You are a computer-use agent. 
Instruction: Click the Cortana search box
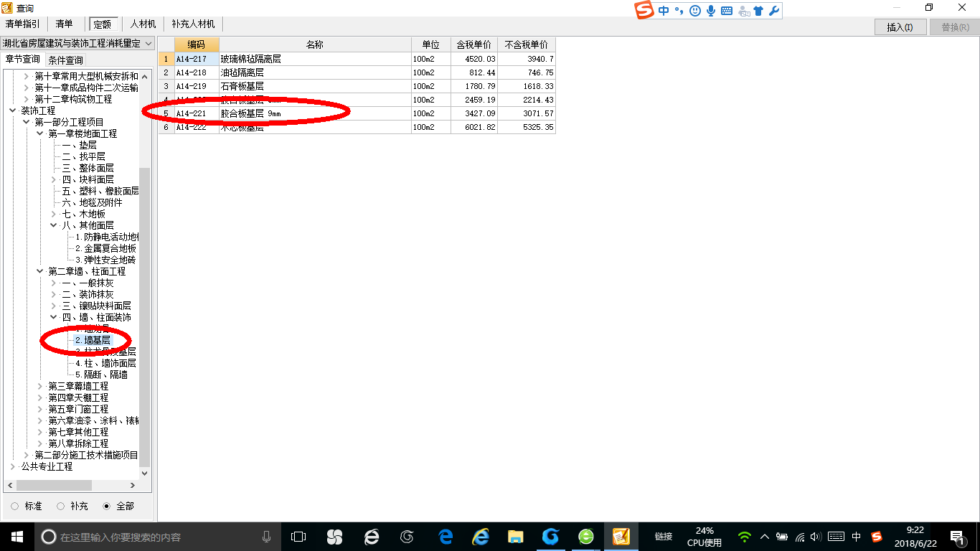[157, 537]
